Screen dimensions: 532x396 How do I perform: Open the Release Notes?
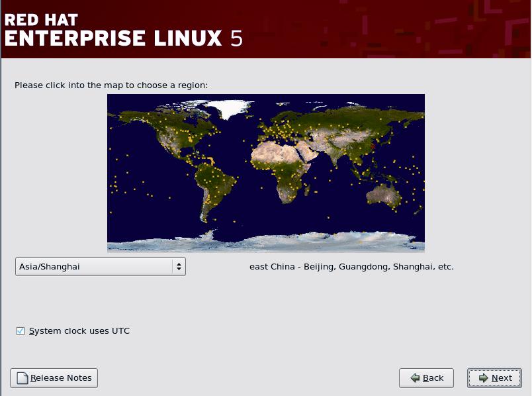pyautogui.click(x=53, y=378)
